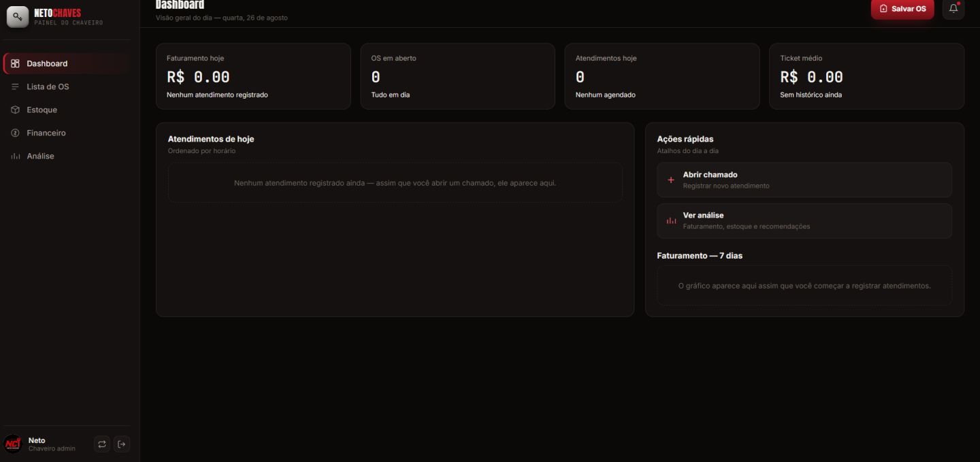The height and width of the screenshot is (462, 980).
Task: Click the 'Tudo em dia' text
Action: coord(391,95)
